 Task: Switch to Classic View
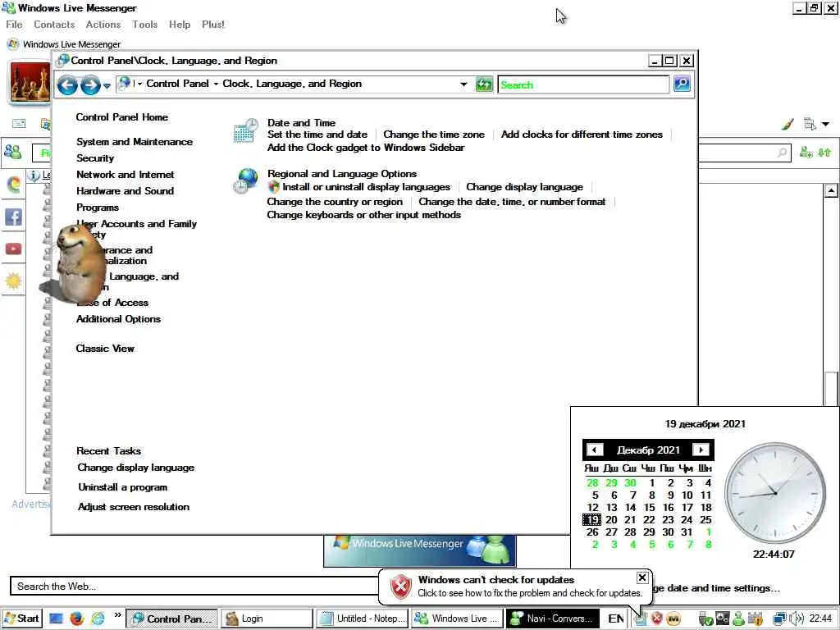(105, 349)
